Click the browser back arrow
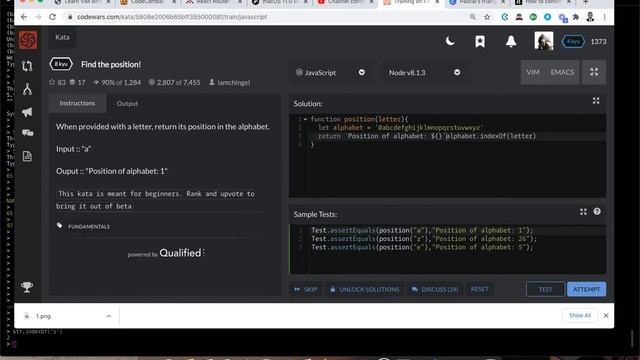640x360 pixels. click(24, 17)
